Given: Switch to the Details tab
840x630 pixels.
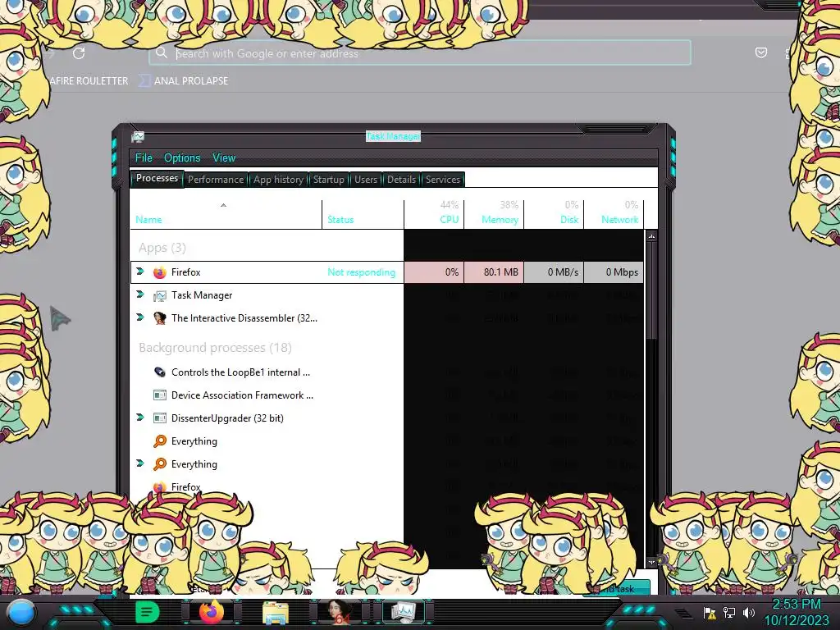Looking at the screenshot, I should tap(401, 180).
